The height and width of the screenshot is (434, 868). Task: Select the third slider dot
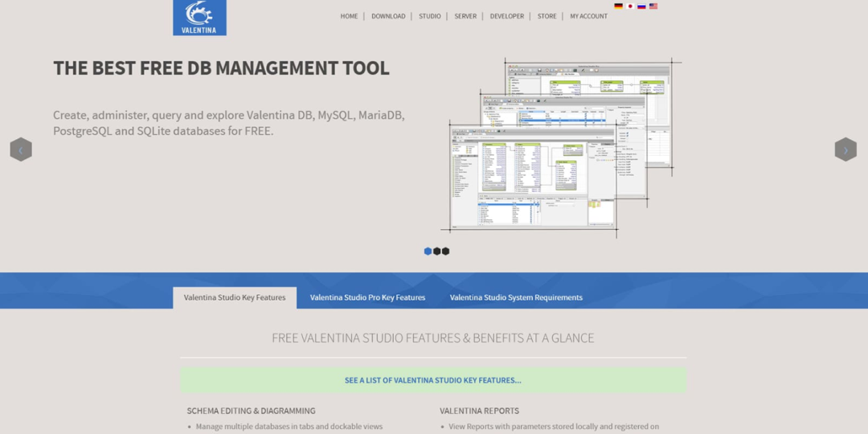(x=445, y=252)
